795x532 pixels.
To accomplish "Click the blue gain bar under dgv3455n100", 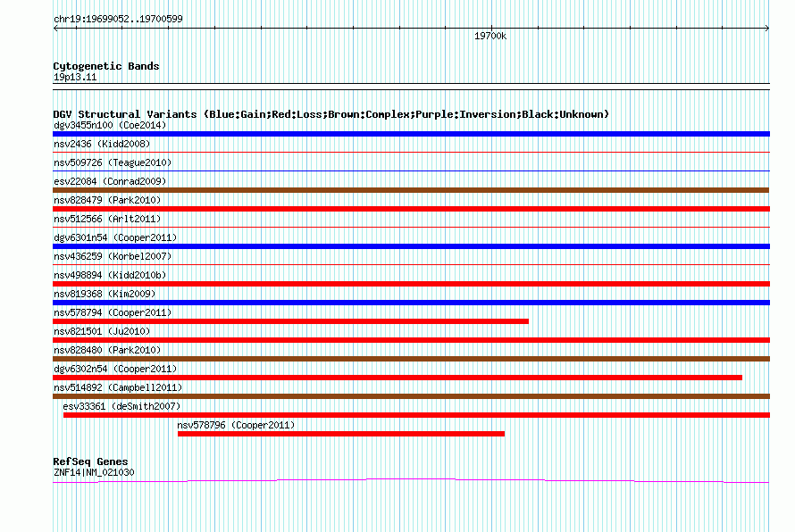I will pos(411,134).
